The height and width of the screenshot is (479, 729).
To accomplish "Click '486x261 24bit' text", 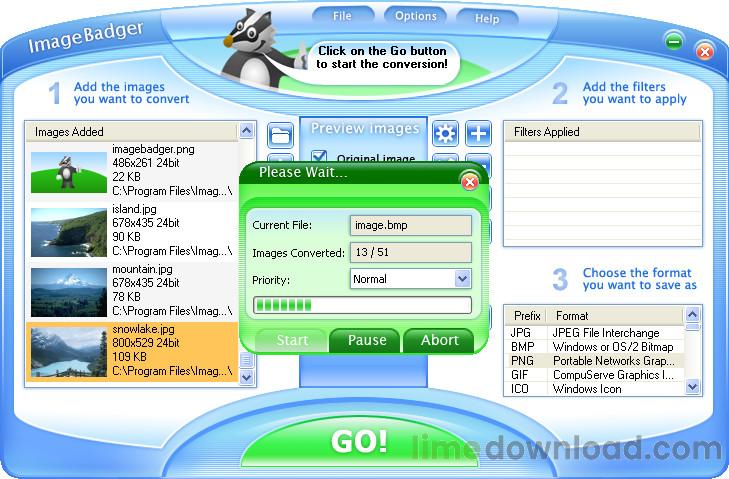I will click(146, 163).
